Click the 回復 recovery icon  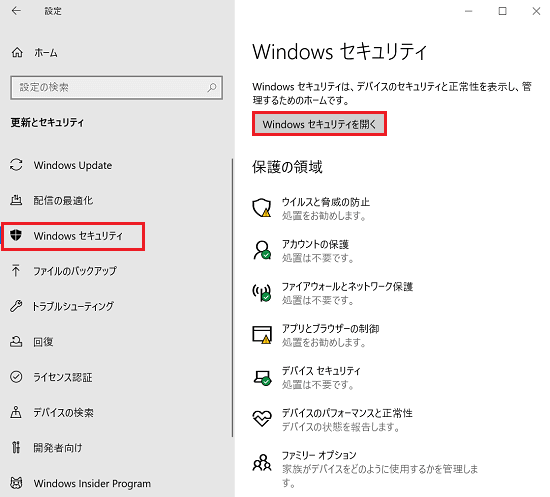click(x=16, y=341)
